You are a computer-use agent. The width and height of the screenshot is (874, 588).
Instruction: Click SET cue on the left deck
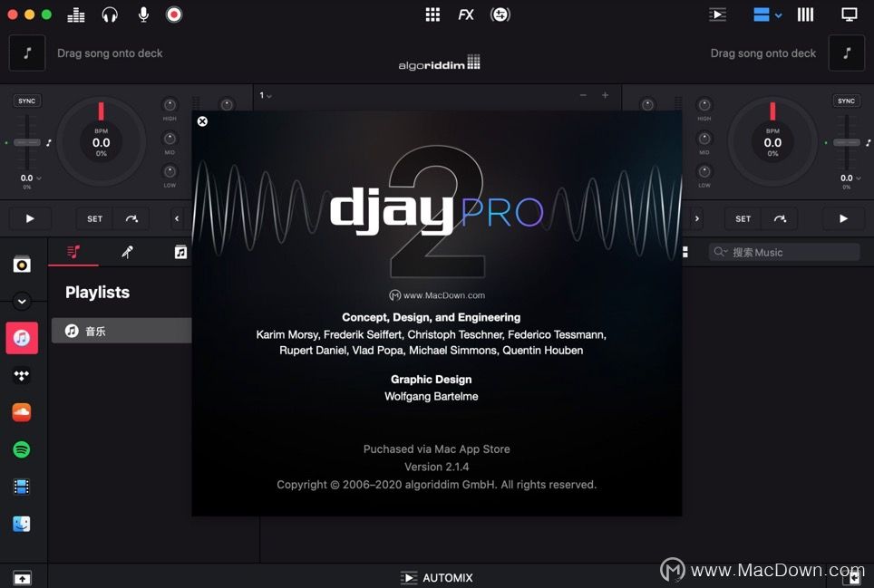pos(95,219)
